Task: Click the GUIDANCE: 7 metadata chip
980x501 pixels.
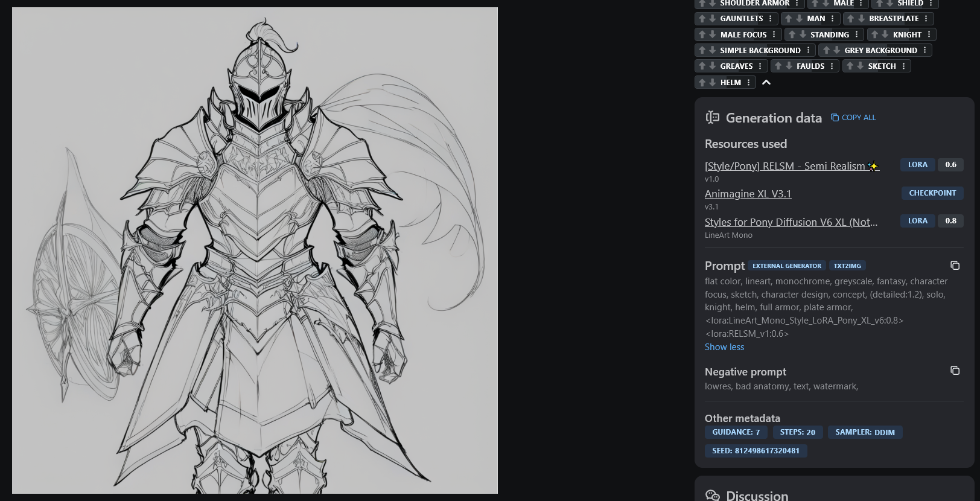Action: (736, 432)
